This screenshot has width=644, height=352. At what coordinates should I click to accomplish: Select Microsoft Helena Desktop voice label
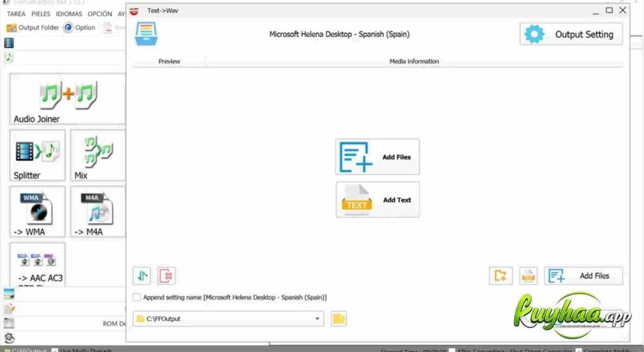pyautogui.click(x=339, y=34)
